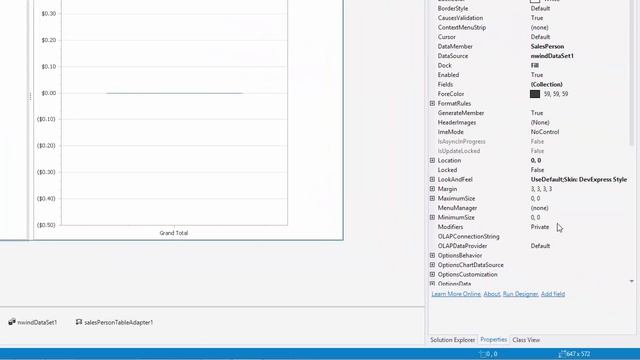
Task: Expand the Location property
Action: point(432,160)
